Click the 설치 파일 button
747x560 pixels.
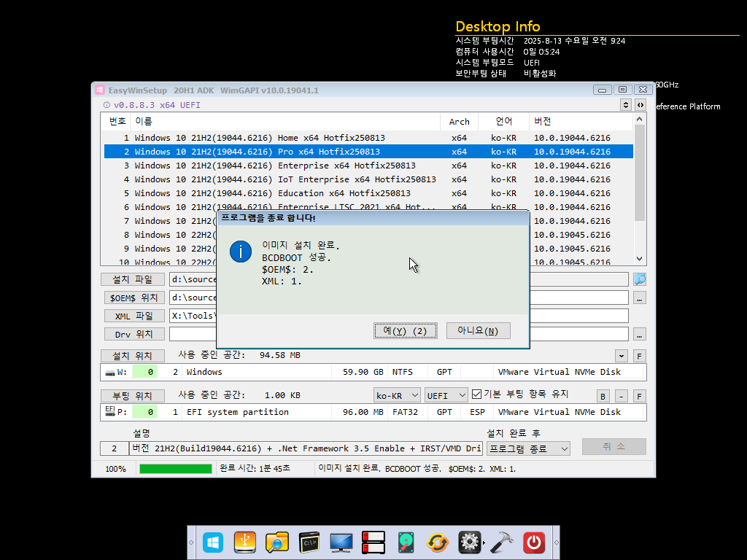133,279
